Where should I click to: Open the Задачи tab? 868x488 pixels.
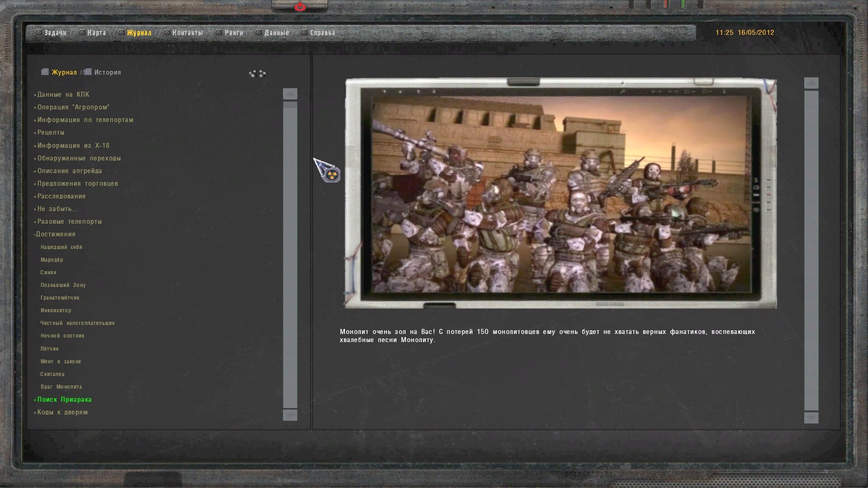click(x=55, y=33)
